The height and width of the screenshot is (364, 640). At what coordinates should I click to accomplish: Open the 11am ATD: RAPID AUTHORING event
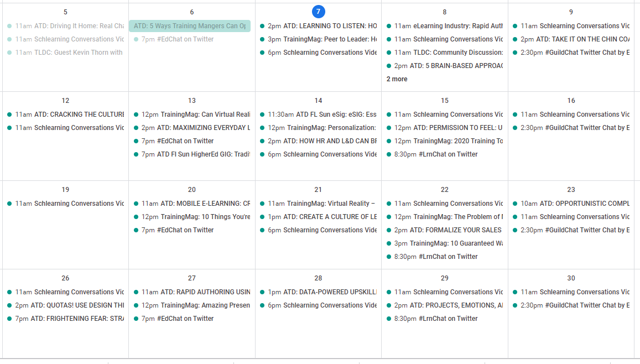pyautogui.click(x=192, y=292)
